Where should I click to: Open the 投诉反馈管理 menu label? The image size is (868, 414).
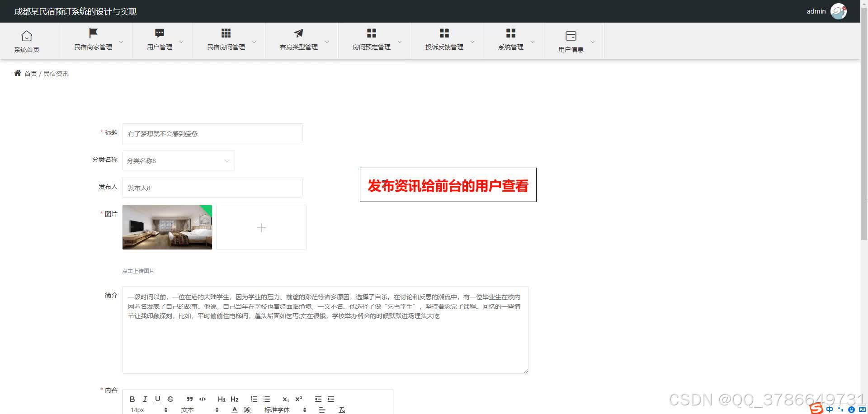(444, 47)
